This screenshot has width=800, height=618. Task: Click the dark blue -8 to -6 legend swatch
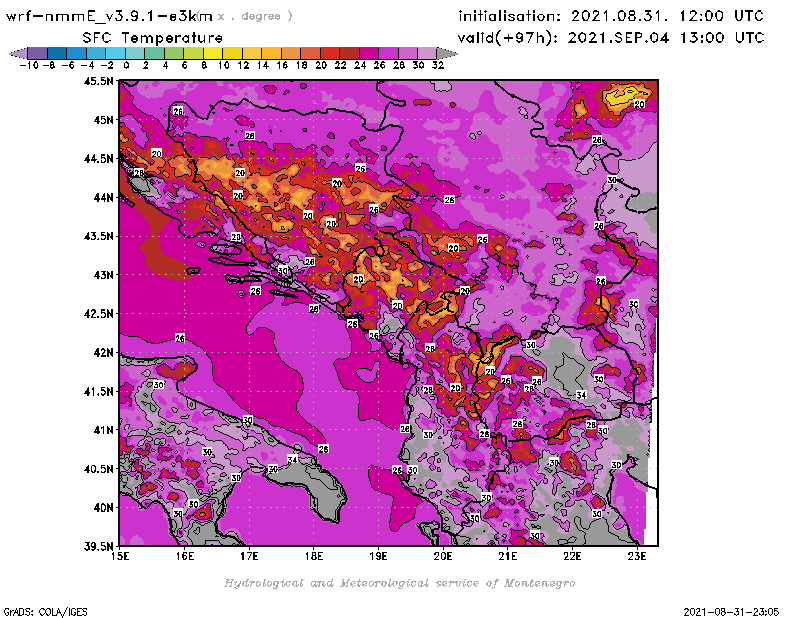(x=57, y=53)
